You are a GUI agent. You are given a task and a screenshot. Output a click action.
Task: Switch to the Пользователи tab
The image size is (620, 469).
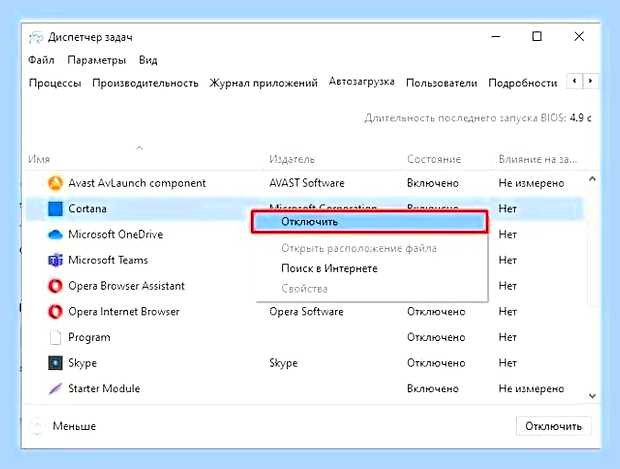441,83
